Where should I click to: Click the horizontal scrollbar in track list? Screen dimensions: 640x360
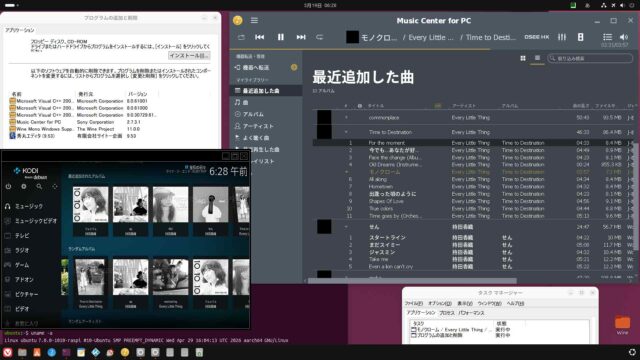tap(412, 281)
